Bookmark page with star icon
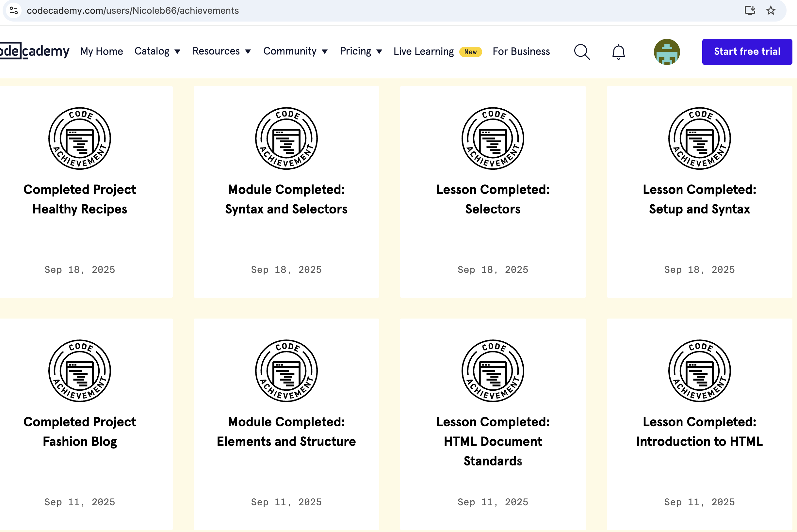This screenshot has width=797, height=532. (x=771, y=10)
